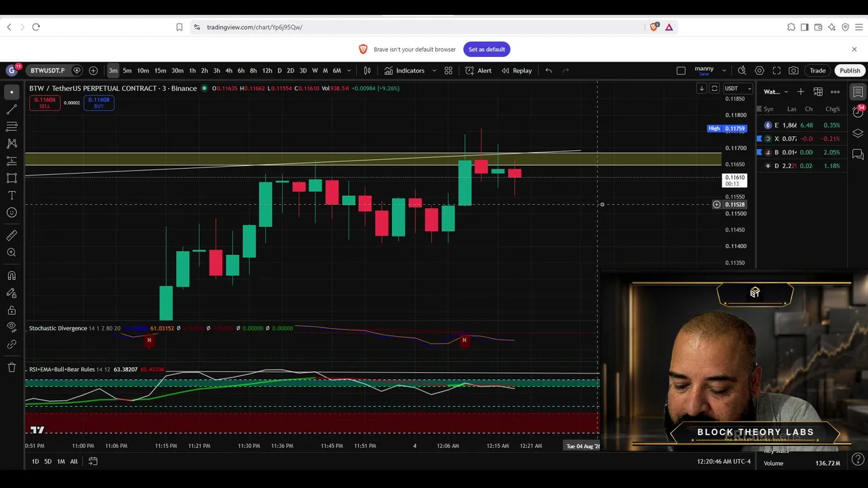The width and height of the screenshot is (868, 488).
Task: Click the Publish button
Action: [850, 70]
